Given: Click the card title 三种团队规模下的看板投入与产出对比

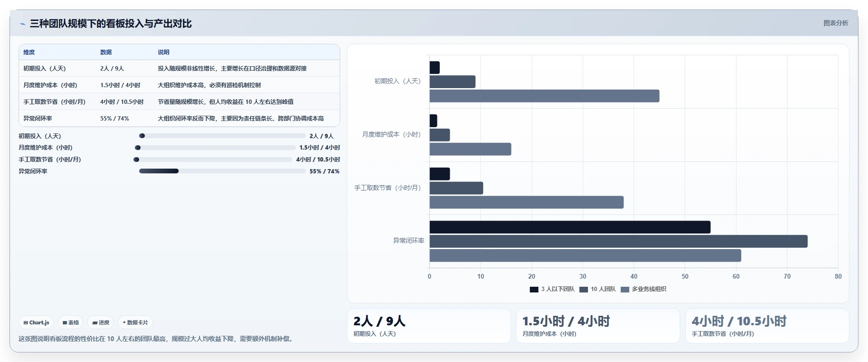Looking at the screenshot, I should point(111,24).
